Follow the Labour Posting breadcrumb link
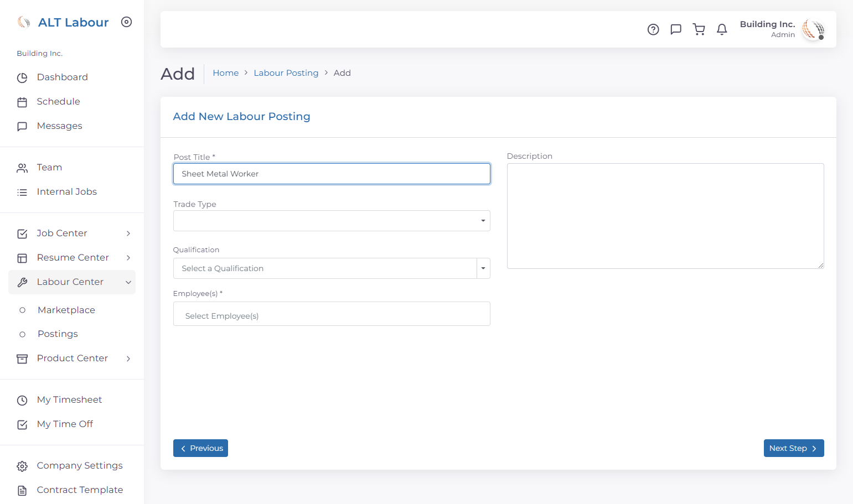Image resolution: width=853 pixels, height=504 pixels. tap(286, 73)
